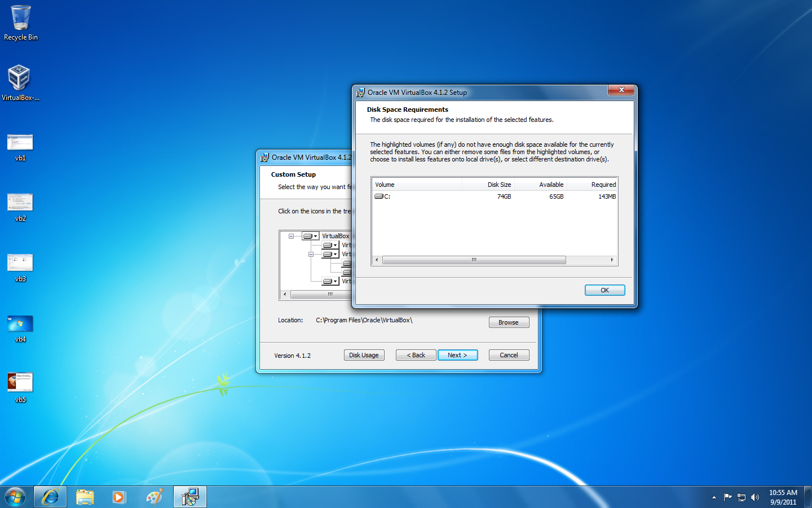Click OK in Disk Space Requirements dialog

604,290
